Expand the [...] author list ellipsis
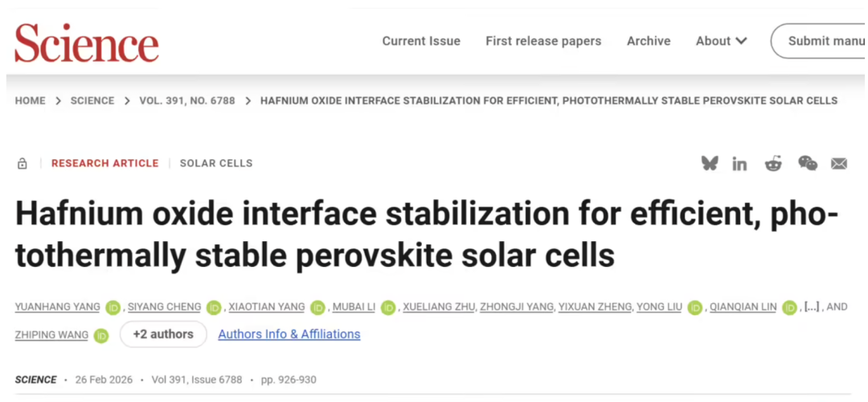Viewport: 868px width, 402px height. pyautogui.click(x=811, y=307)
